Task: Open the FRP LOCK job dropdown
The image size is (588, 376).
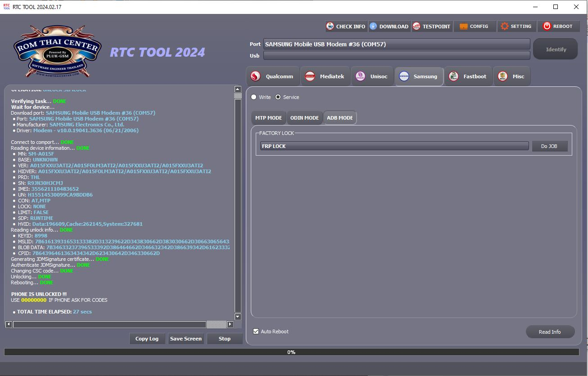Action: [x=394, y=146]
